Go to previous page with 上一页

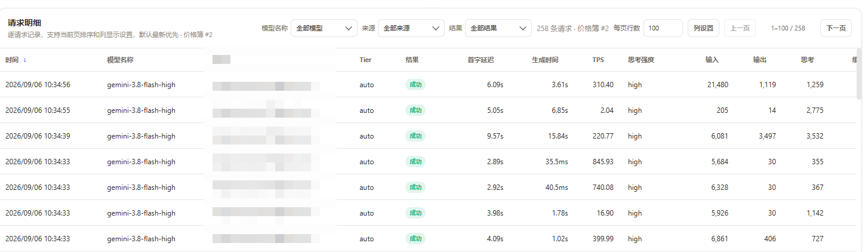(x=740, y=28)
